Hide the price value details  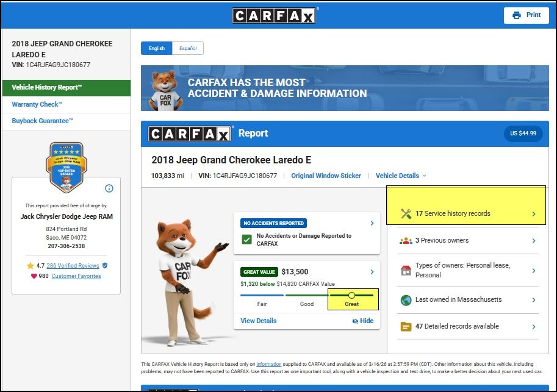[x=363, y=321]
